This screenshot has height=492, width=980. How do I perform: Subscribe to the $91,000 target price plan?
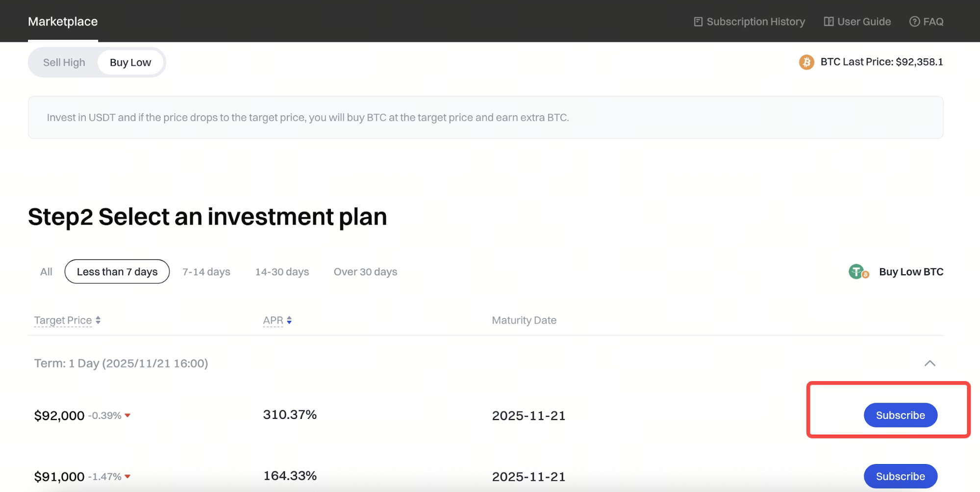900,476
